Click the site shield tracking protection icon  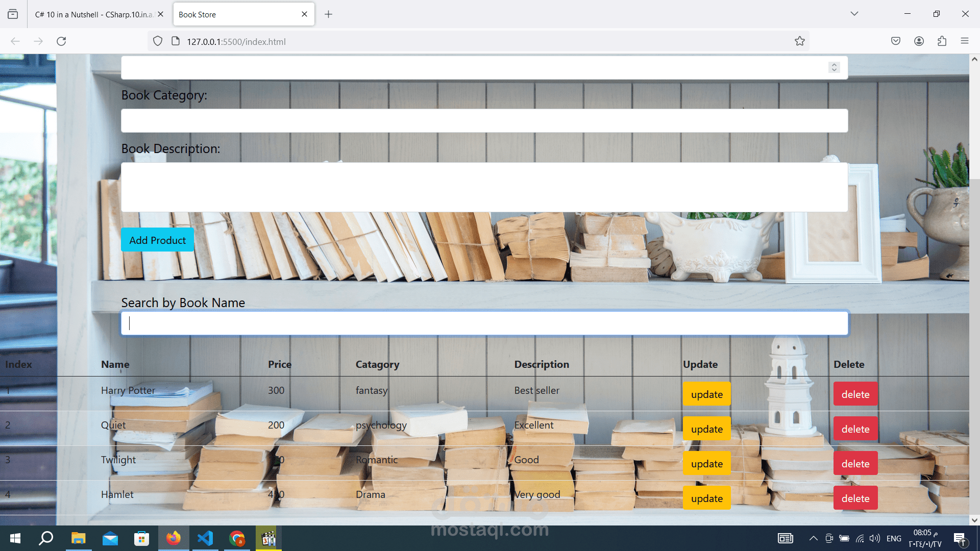click(158, 41)
